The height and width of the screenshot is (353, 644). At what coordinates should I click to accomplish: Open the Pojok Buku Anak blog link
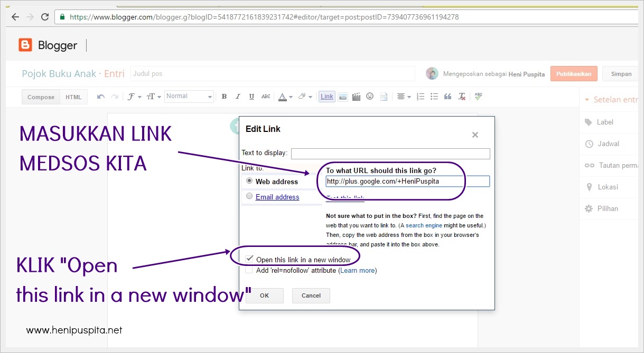coord(59,74)
